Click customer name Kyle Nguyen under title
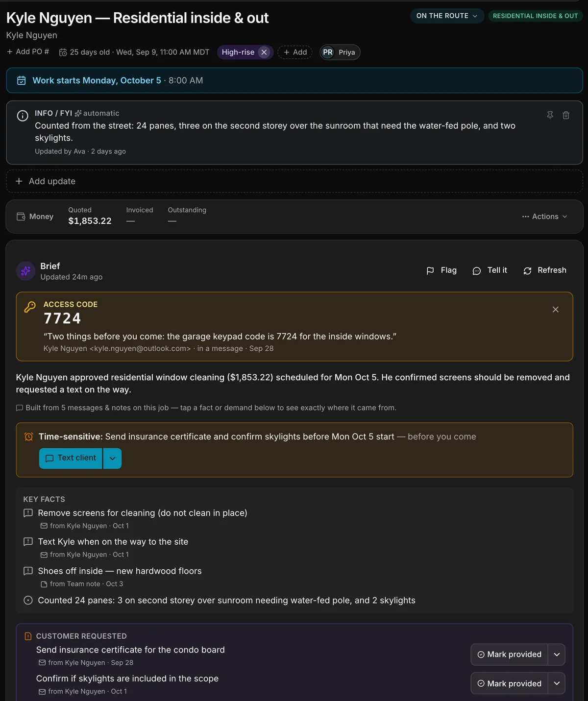 pyautogui.click(x=32, y=35)
